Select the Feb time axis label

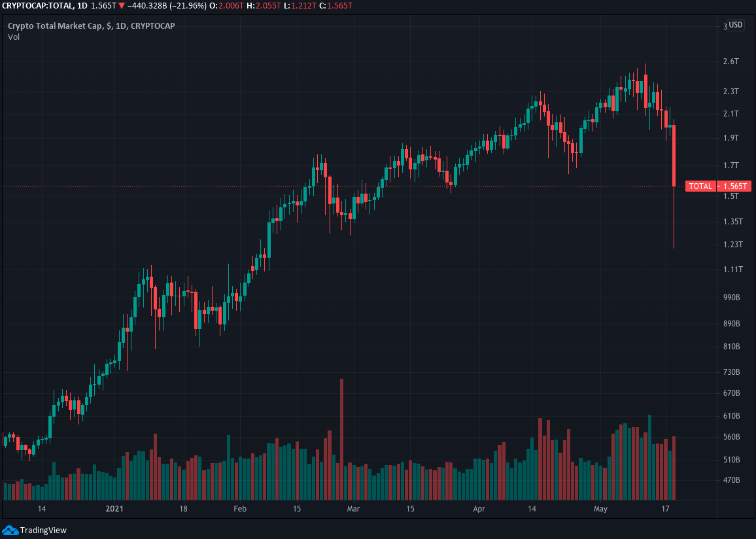[239, 509]
